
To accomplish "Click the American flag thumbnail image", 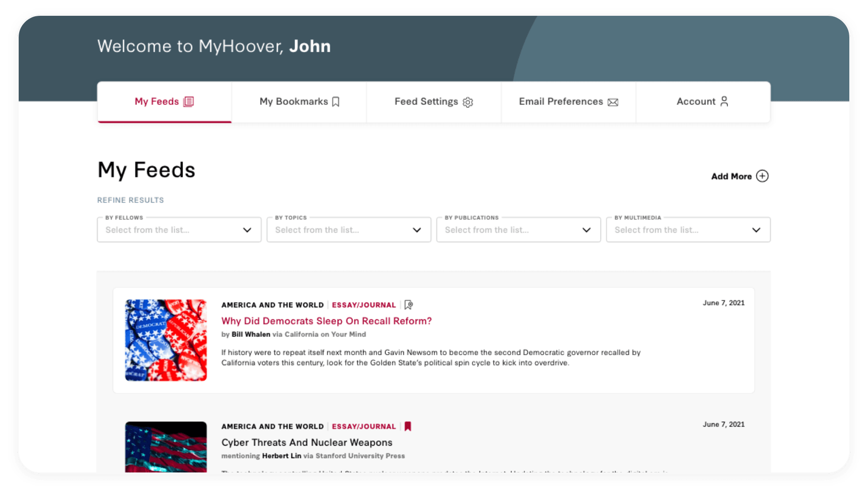I will (x=166, y=447).
